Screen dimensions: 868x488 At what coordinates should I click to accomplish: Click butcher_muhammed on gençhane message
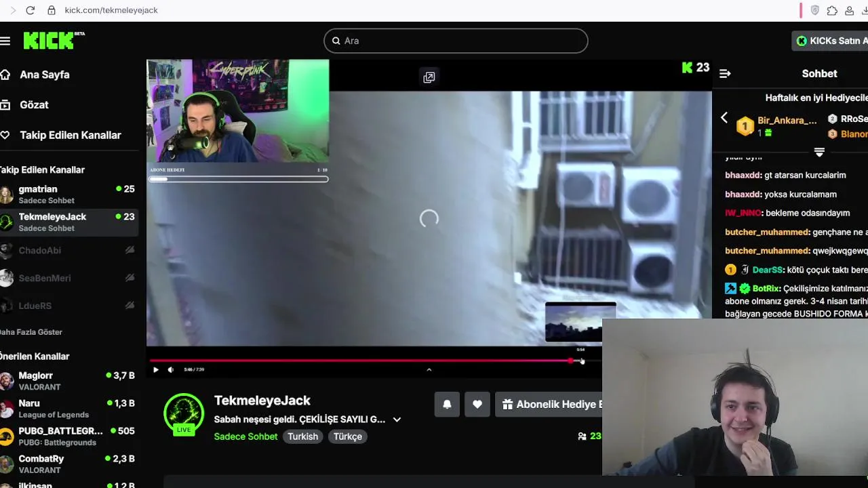point(767,232)
